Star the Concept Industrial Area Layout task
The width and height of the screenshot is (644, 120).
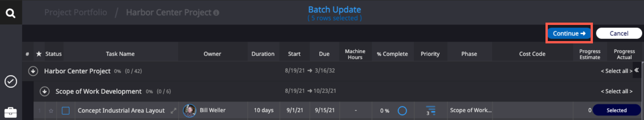[x=51, y=111]
